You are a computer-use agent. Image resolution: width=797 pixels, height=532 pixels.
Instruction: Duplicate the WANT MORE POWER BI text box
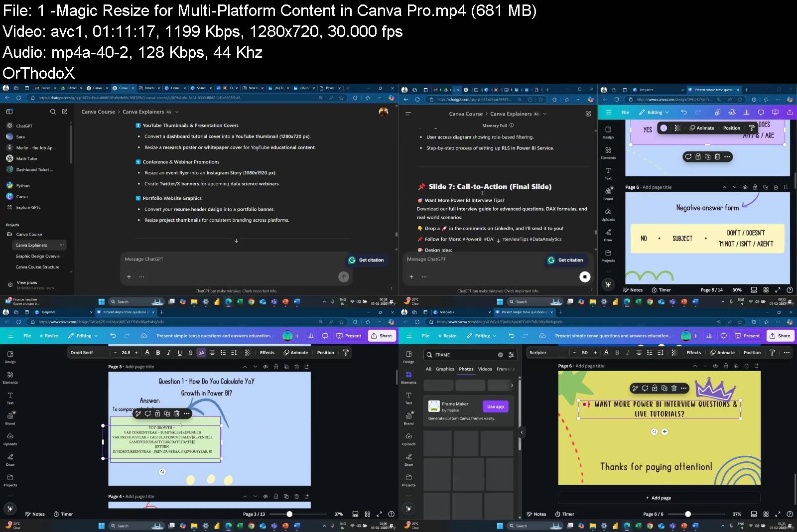664,388
